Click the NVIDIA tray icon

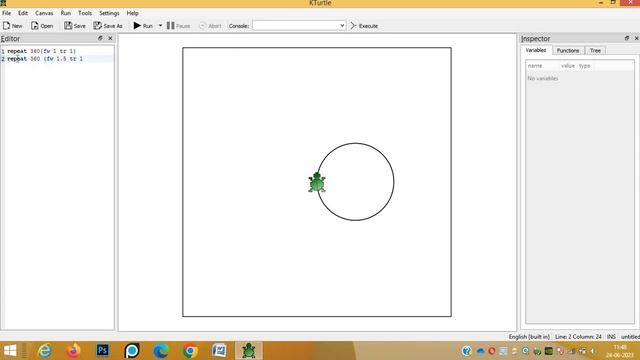549,351
